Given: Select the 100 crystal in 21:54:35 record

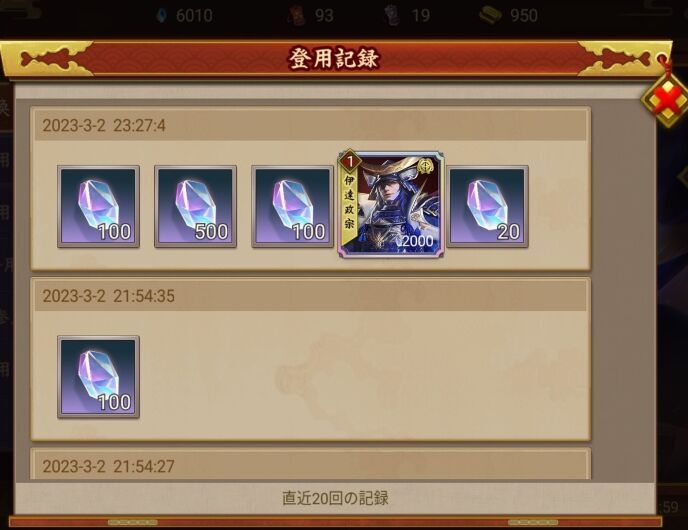Looking at the screenshot, I should pos(98,376).
